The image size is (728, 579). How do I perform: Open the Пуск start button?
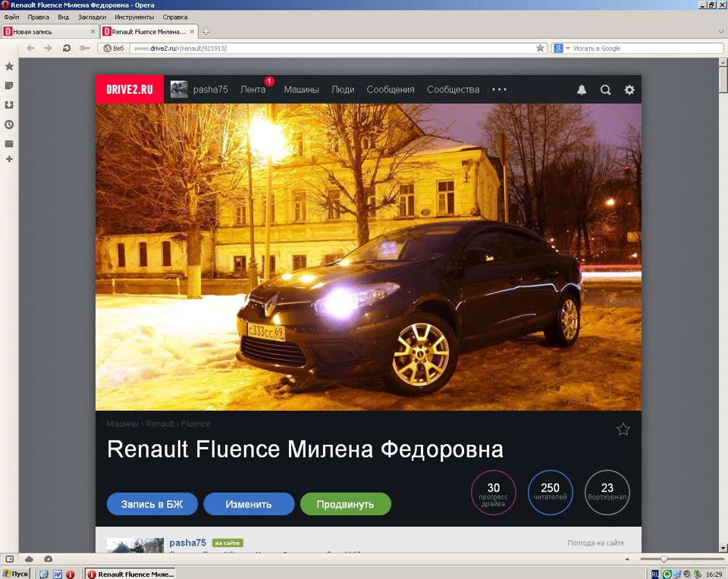15,574
